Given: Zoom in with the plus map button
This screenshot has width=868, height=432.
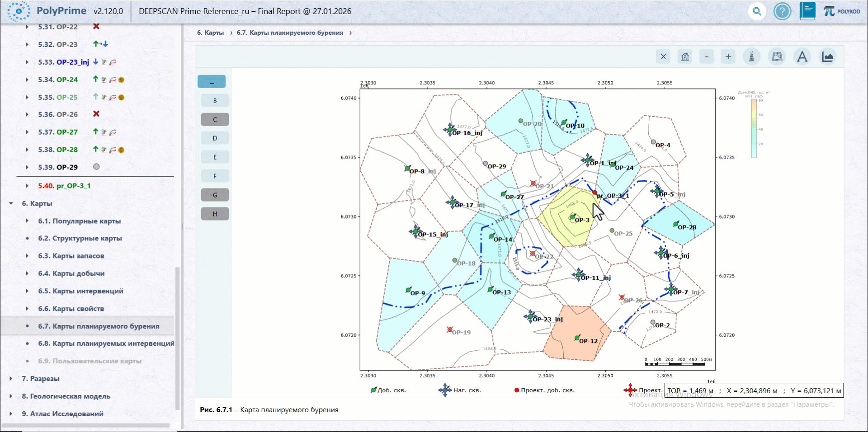Looking at the screenshot, I should [x=728, y=56].
